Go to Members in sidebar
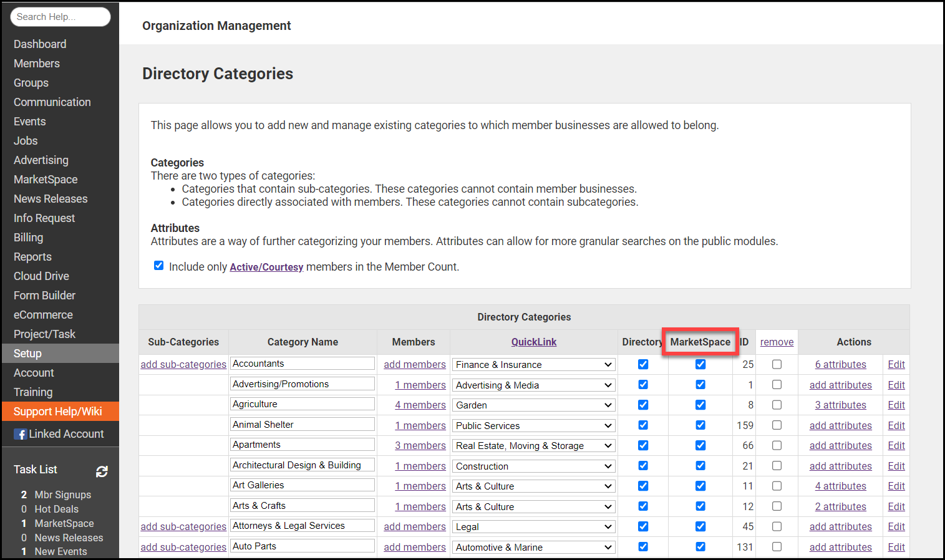This screenshot has height=560, width=945. (37, 64)
